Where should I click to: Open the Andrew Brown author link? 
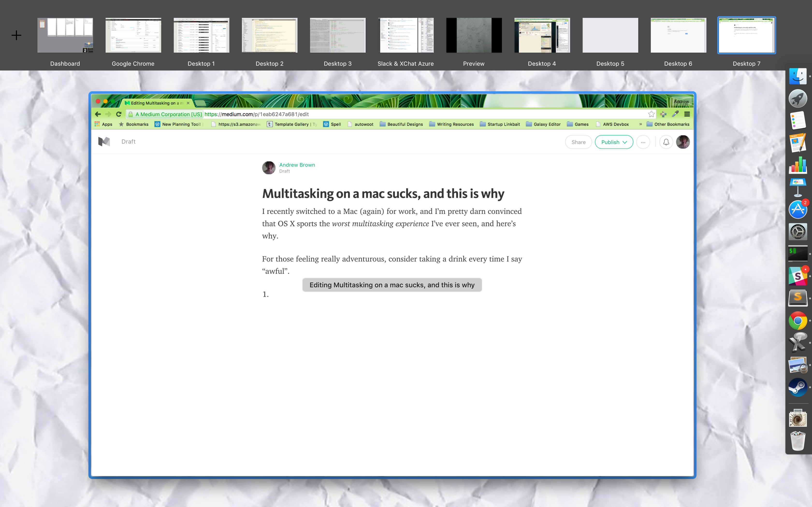tap(297, 165)
